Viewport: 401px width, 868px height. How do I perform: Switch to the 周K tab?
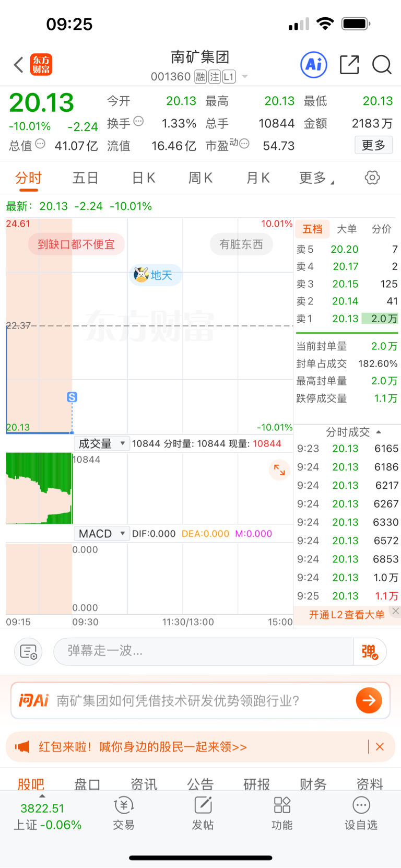point(200,178)
